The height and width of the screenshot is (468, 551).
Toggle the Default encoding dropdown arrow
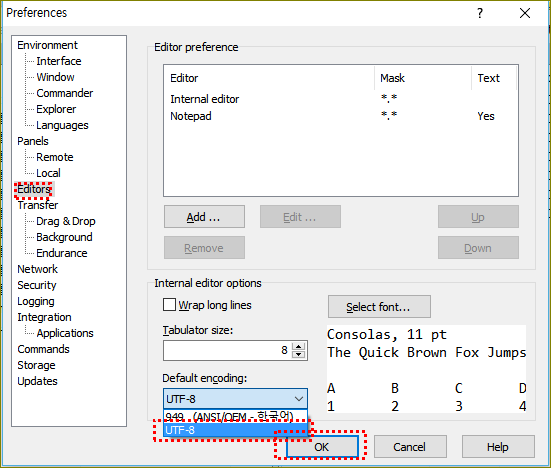(299, 399)
